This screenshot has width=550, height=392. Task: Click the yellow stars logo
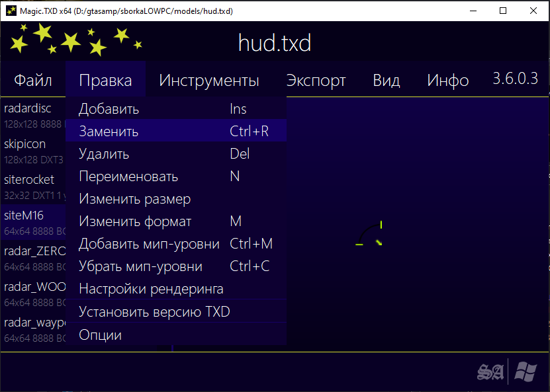(74, 40)
